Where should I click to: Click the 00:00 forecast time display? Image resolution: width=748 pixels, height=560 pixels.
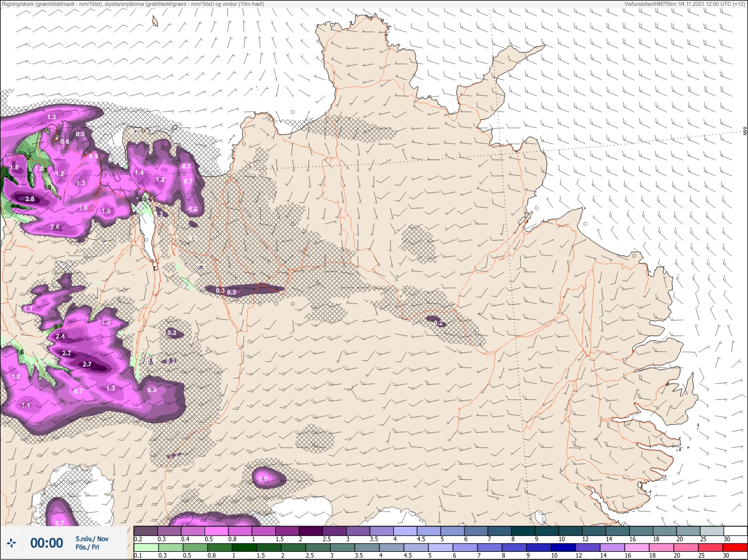47,543
